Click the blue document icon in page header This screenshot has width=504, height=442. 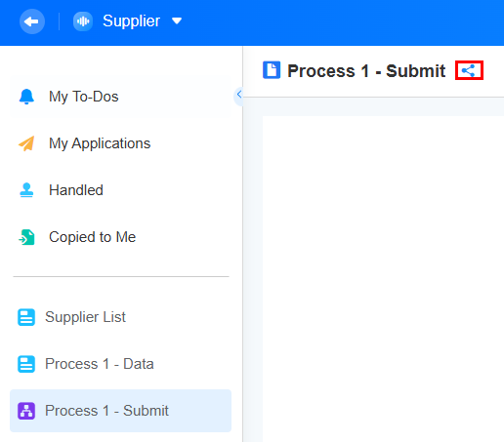click(x=272, y=70)
